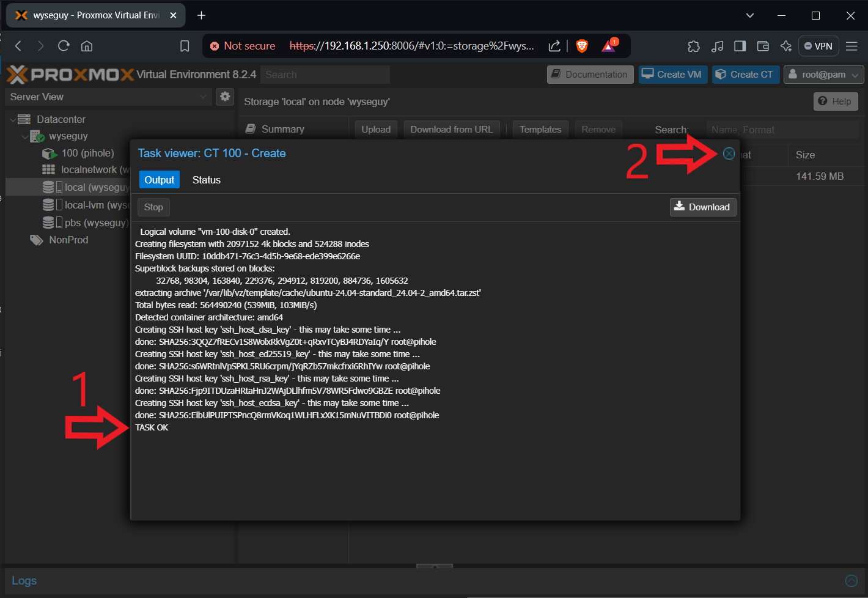Open the root@pam user dropdown
The height and width of the screenshot is (598, 868).
pos(823,75)
